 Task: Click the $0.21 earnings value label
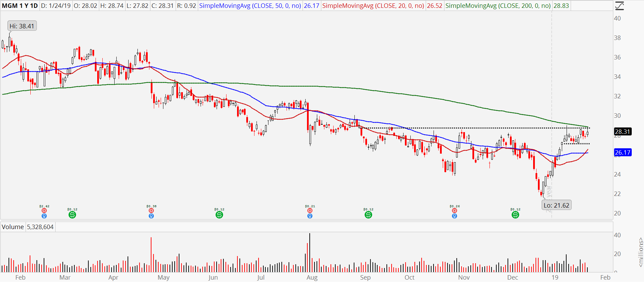coord(310,206)
